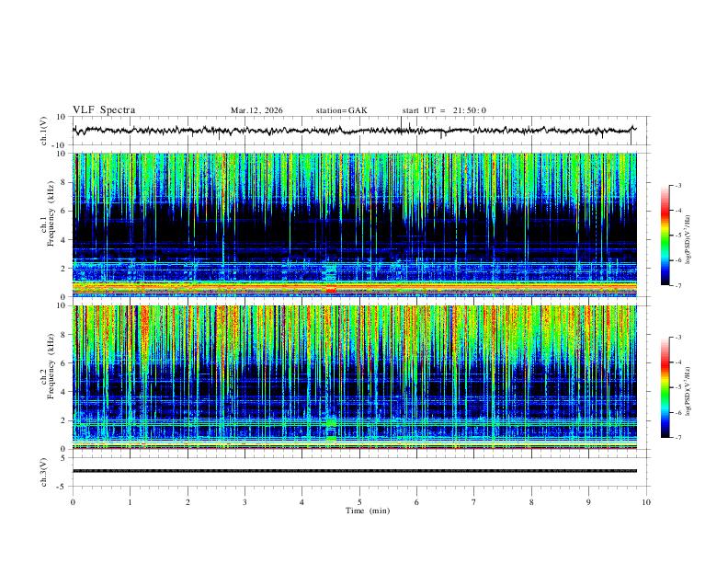
Task: Click the "2" kHz tick on ch.1 frequency axis
Action: 63,268
